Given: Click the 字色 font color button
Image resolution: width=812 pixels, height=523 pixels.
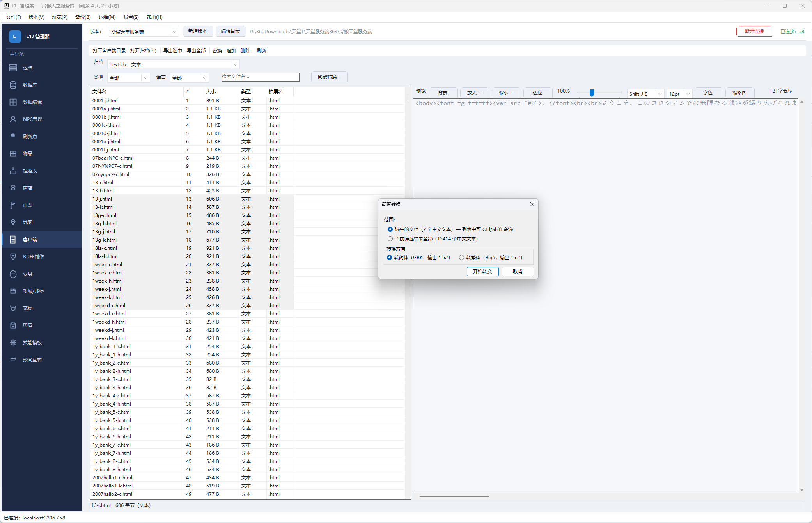Looking at the screenshot, I should tap(707, 93).
